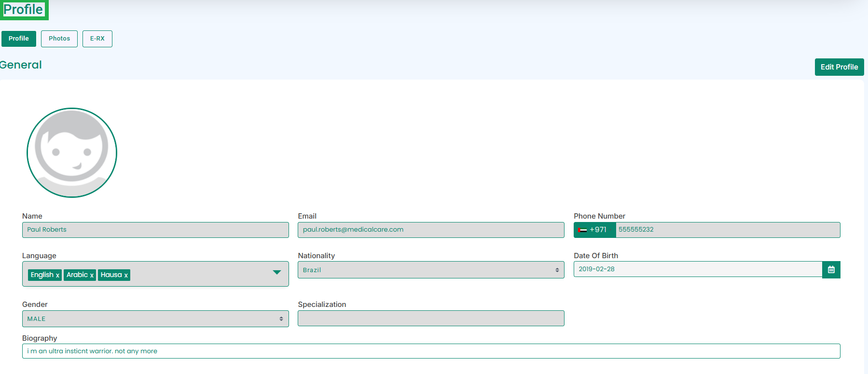Click the Phone Number label
868x374 pixels.
[599, 216]
